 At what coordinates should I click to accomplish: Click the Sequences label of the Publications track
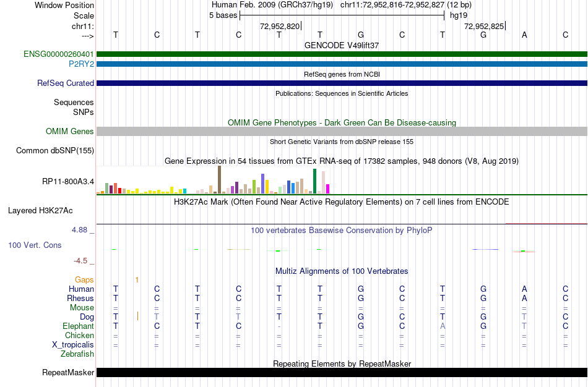(74, 102)
